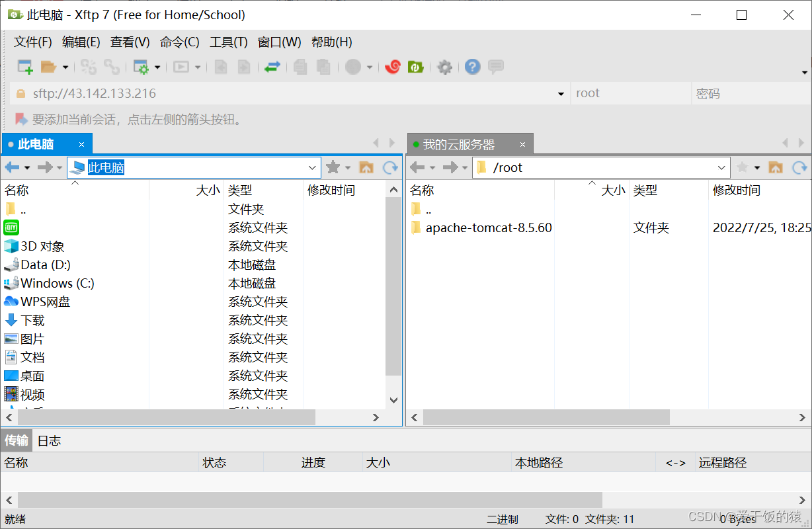812x529 pixels.
Task: Open help via the blue question icon
Action: pyautogui.click(x=472, y=67)
